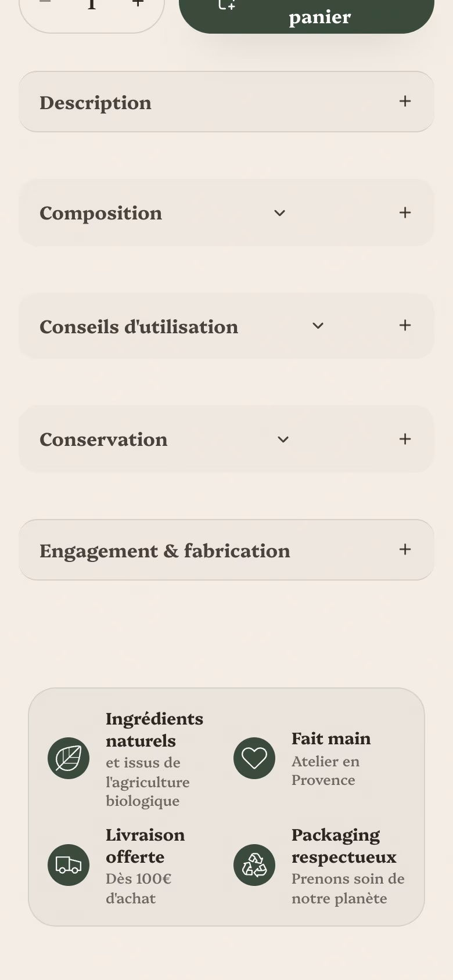Click the leaf icon for natural ingredients

(x=69, y=758)
